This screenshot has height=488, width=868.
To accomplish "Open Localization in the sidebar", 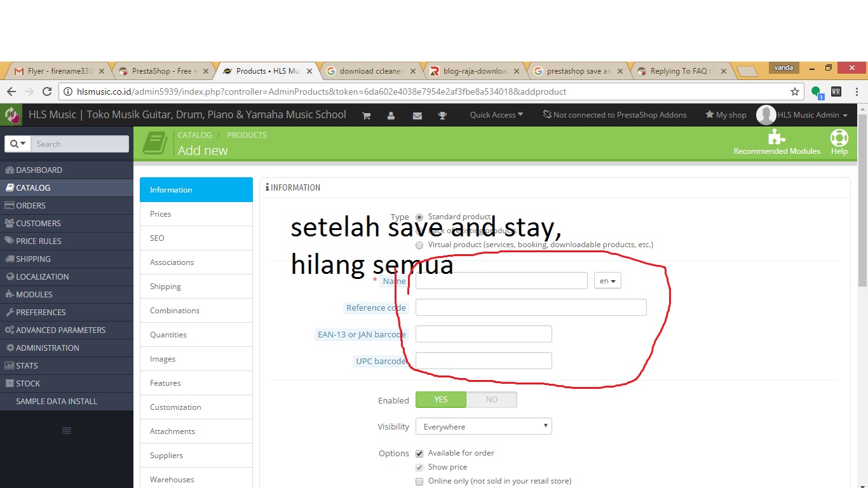I will pos(67,276).
